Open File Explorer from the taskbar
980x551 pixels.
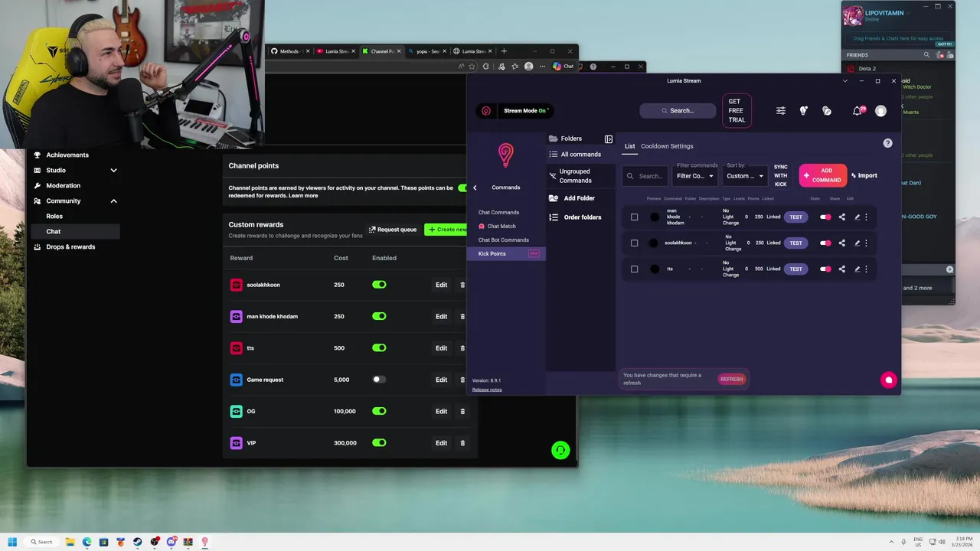point(70,542)
